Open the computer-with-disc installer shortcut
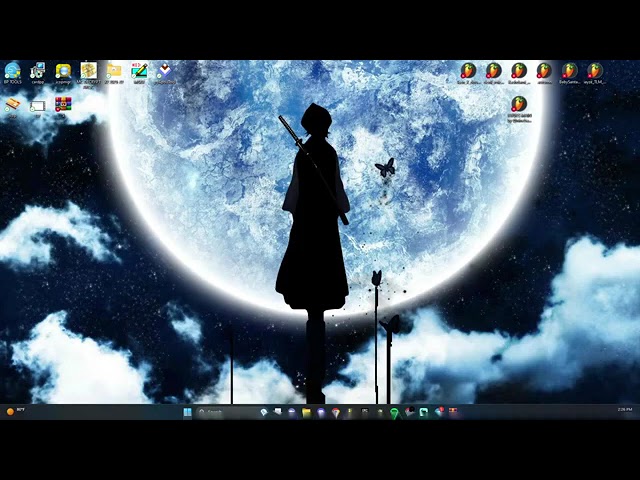Screen dimensions: 640x480 38,73
